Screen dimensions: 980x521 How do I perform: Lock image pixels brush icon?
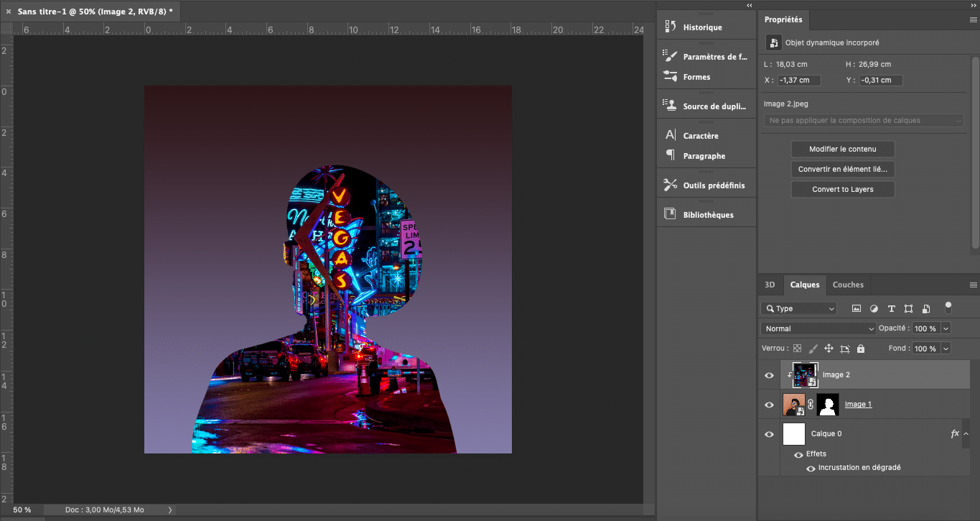click(x=813, y=349)
